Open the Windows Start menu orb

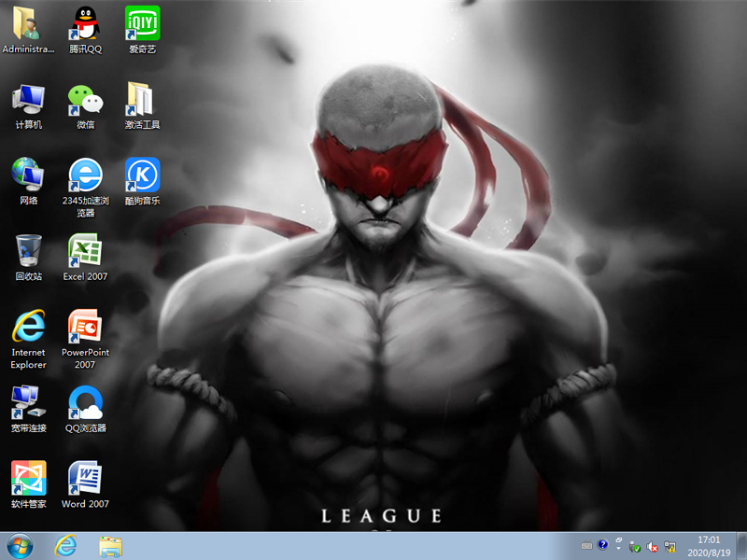(x=20, y=546)
